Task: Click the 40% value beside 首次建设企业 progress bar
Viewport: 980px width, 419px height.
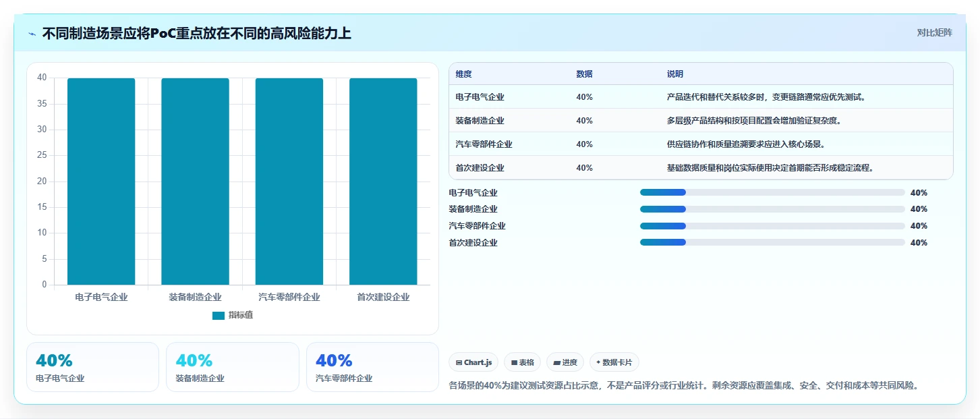Action: coord(919,242)
